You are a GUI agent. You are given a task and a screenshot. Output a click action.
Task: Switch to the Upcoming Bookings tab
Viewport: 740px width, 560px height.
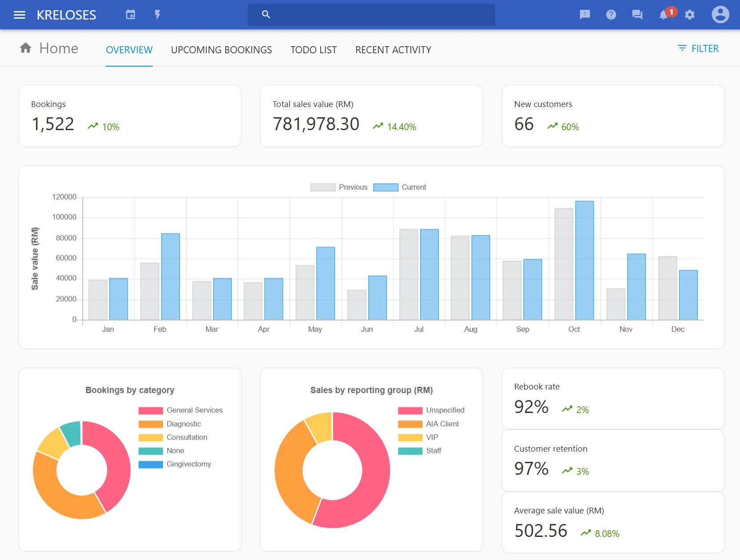221,50
